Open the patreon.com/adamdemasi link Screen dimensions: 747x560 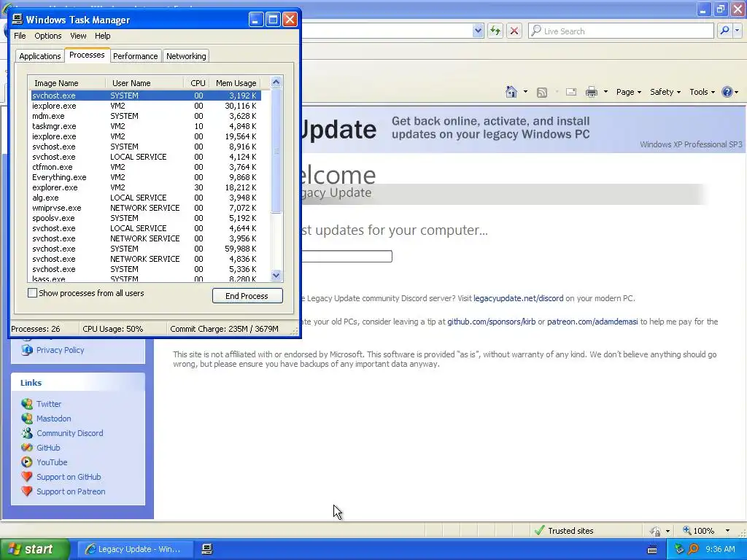592,322
